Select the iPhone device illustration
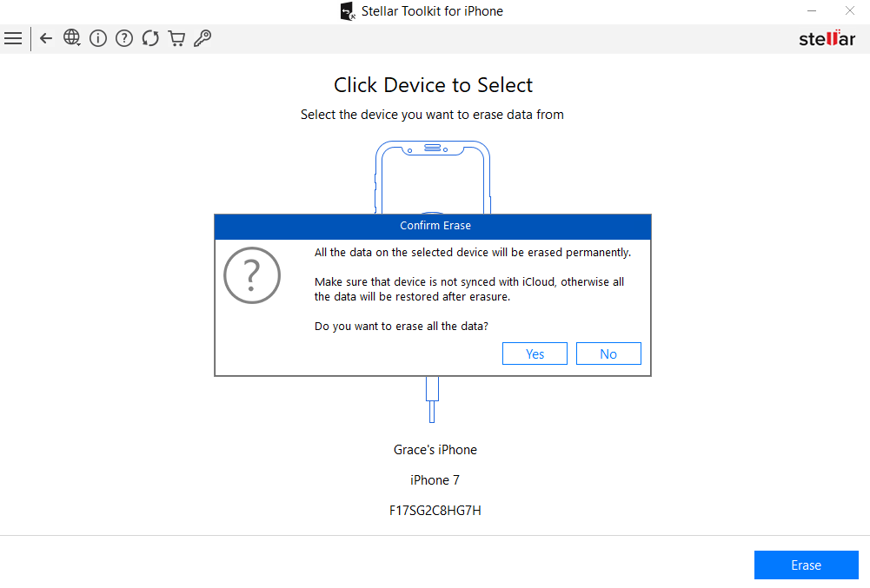 (x=432, y=174)
